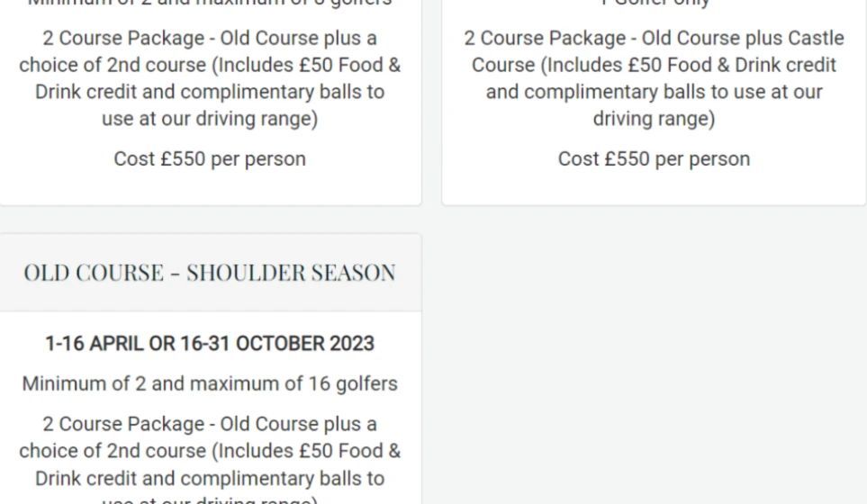Click the left card's Cost £550 per person
Viewport: 867px width, 504px height.
click(x=210, y=159)
